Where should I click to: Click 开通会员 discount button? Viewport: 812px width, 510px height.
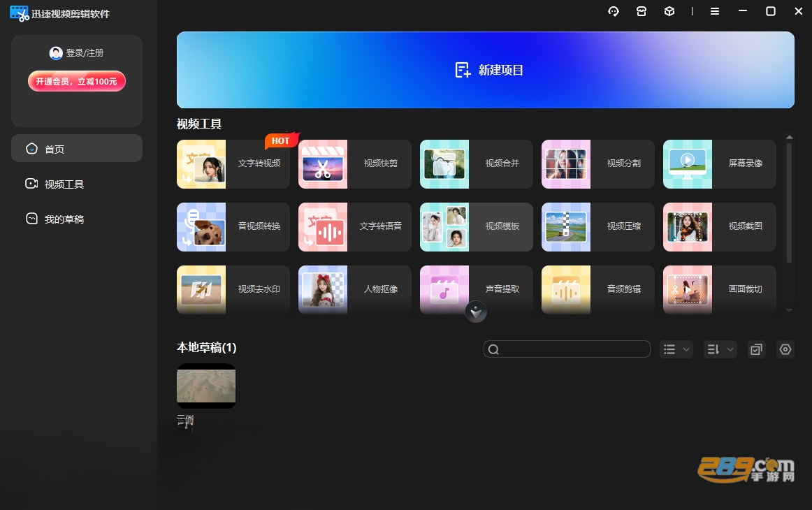pyautogui.click(x=77, y=81)
